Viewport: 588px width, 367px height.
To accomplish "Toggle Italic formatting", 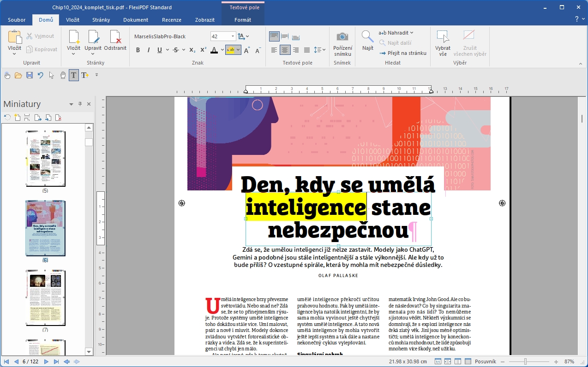I will [148, 50].
